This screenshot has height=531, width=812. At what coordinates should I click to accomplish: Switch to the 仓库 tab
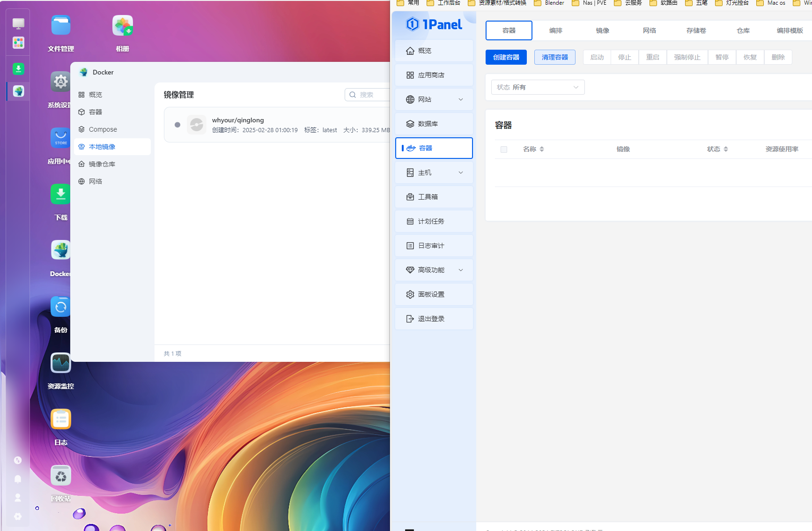[743, 30]
